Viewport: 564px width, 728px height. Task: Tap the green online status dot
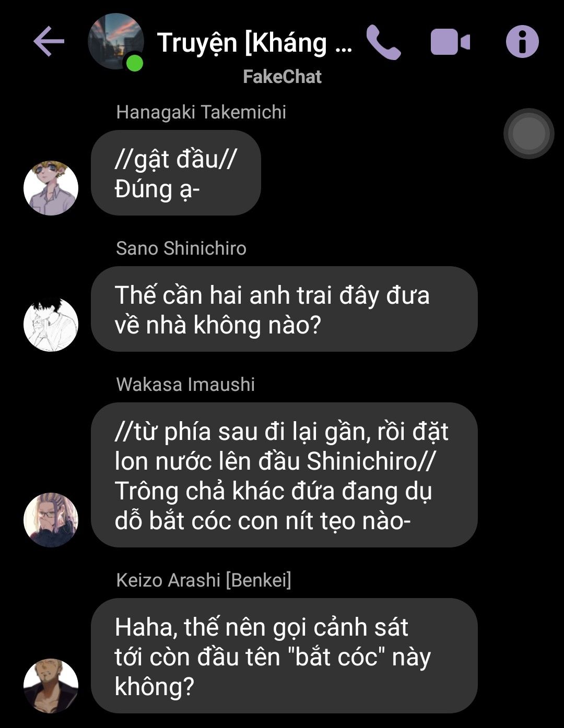[135, 63]
